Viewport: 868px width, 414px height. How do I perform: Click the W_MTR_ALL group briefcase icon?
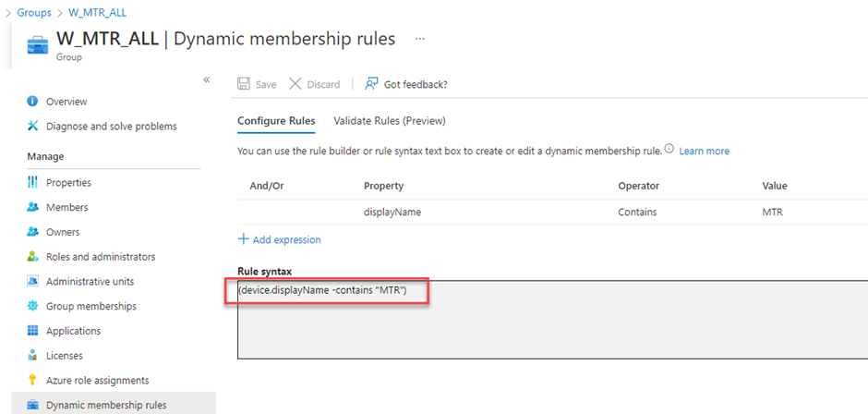pos(38,45)
